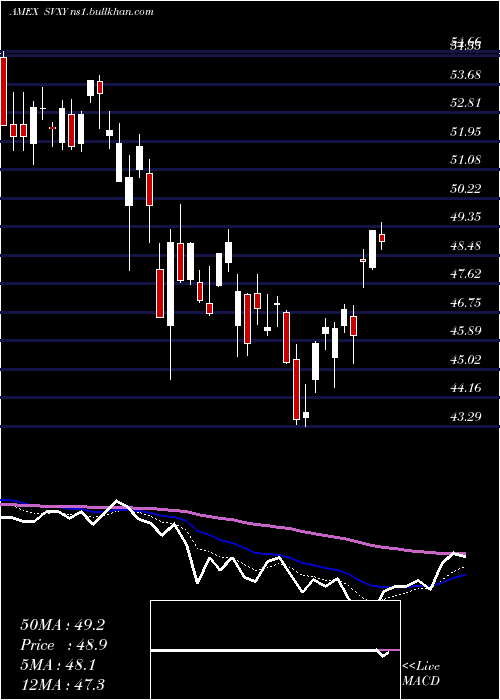Click the Live MACD label
This screenshot has height=700, width=500.
(421, 673)
